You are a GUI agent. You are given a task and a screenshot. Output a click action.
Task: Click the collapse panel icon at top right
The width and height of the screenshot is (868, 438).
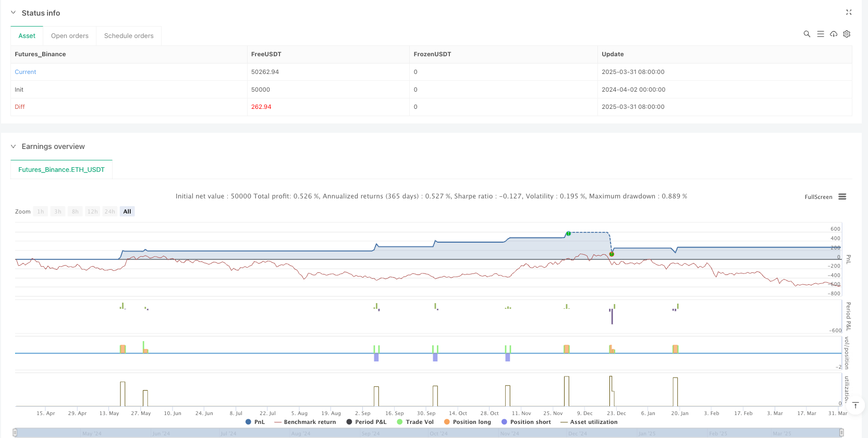[848, 12]
